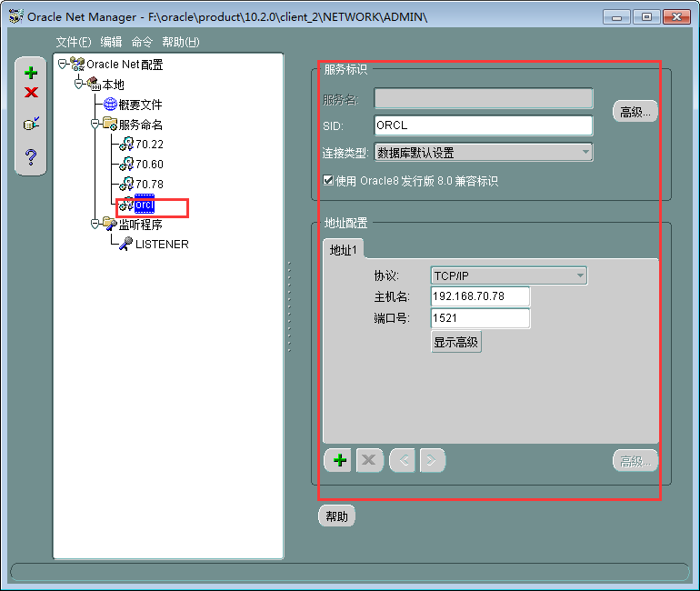The image size is (700, 591).
Task: Open the 帮助(H) menu
Action: [180, 42]
